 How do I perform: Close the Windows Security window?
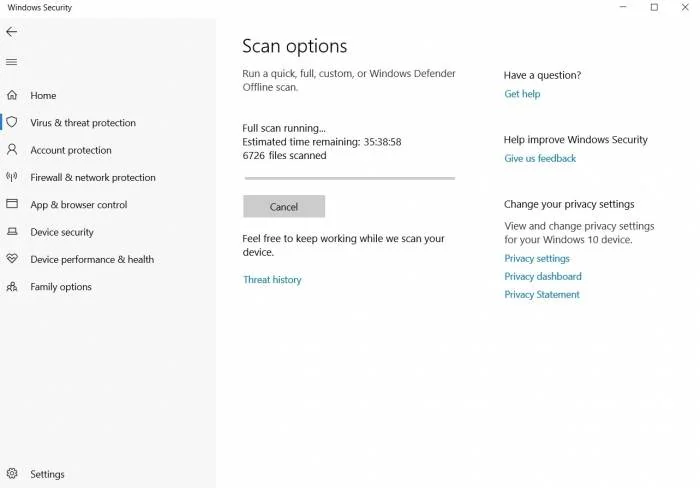(x=685, y=7)
